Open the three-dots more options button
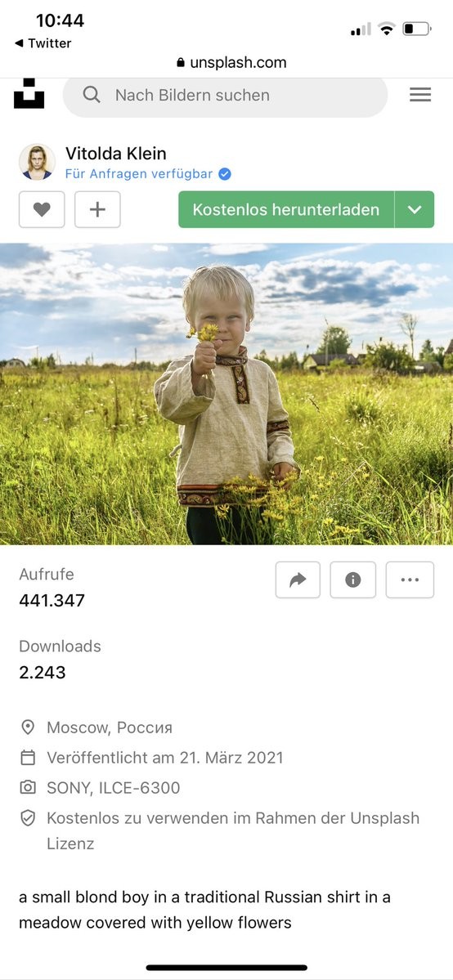Image resolution: width=453 pixels, height=980 pixels. click(410, 580)
